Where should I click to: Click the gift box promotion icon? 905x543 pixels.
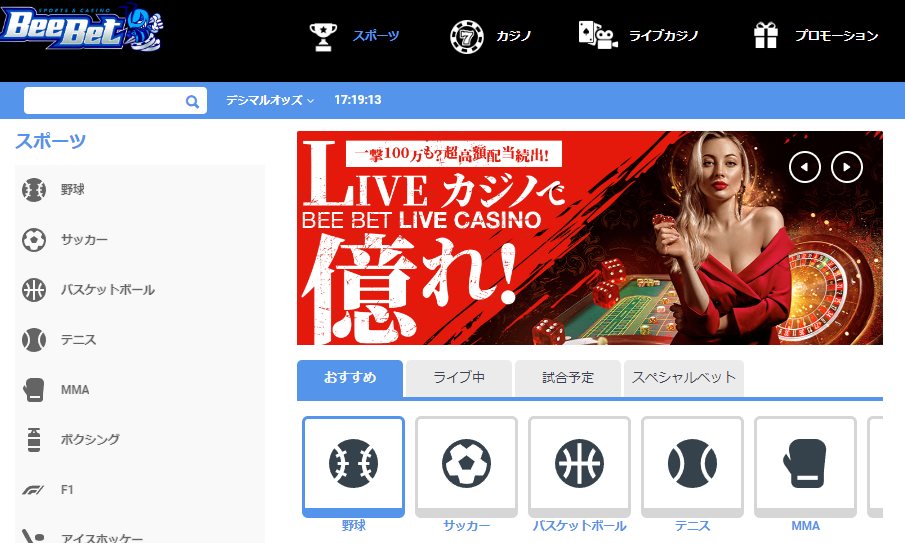tap(766, 35)
